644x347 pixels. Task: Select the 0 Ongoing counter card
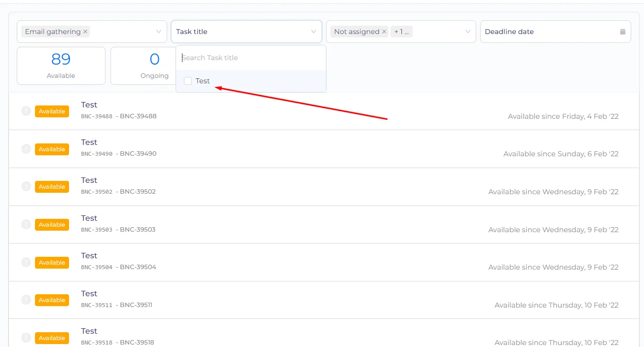click(143, 66)
